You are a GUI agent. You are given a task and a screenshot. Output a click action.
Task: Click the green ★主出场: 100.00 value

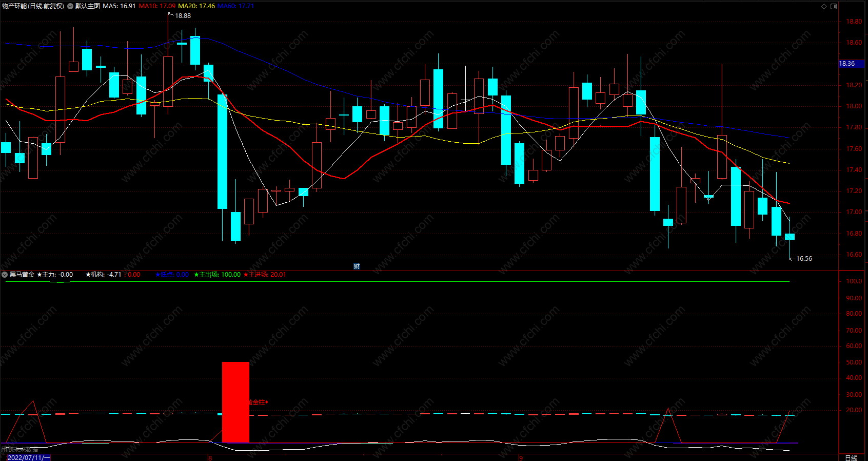(x=217, y=275)
